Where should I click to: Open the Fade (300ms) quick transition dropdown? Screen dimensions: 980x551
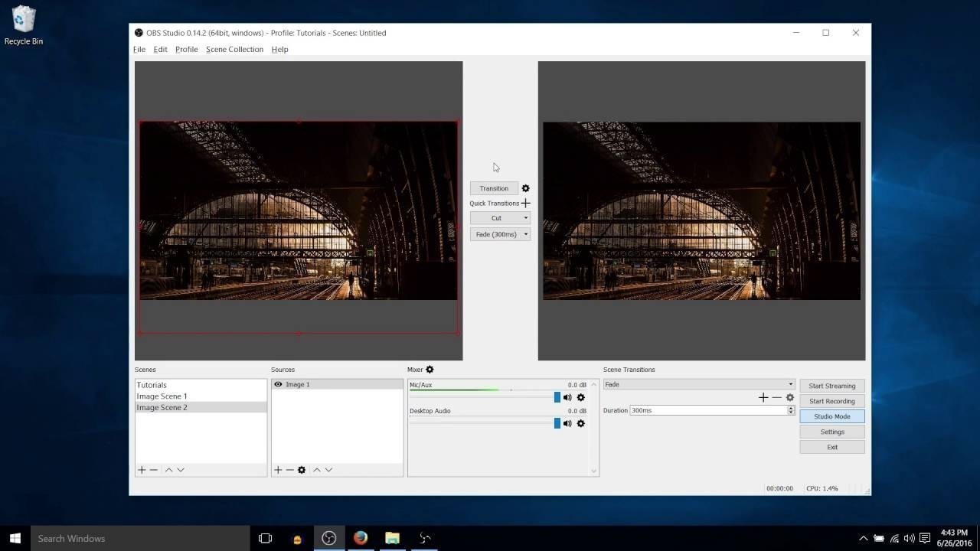click(x=525, y=234)
